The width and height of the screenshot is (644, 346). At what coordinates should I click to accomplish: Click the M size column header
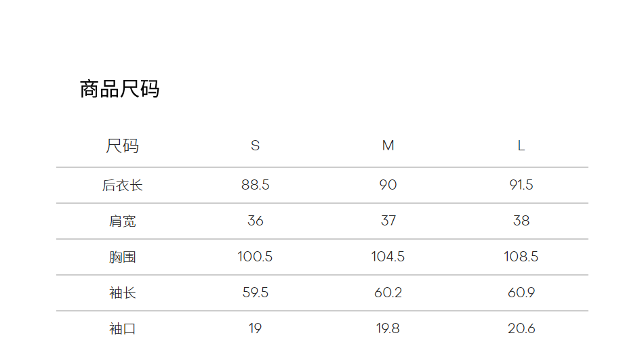(x=388, y=146)
